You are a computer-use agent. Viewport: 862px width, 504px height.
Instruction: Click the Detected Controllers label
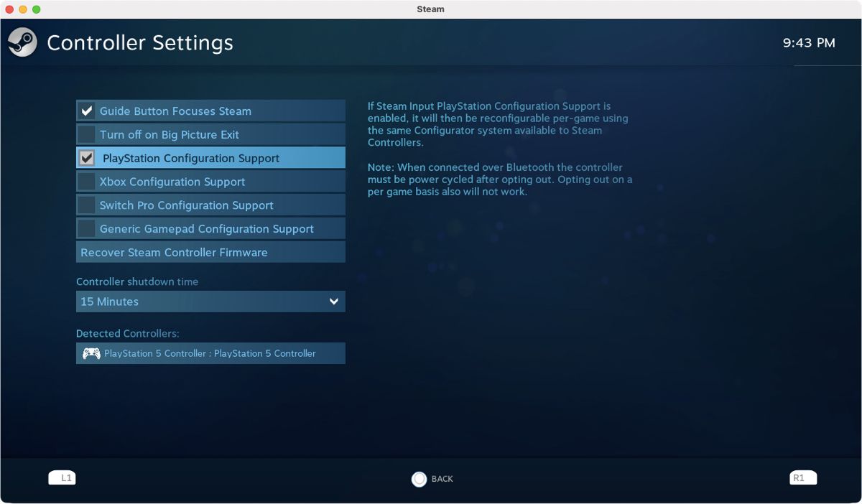point(128,334)
